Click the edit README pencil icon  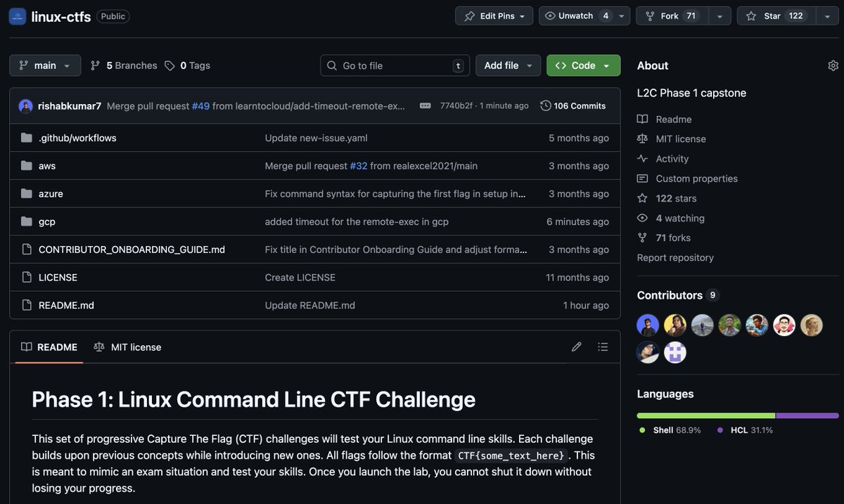coord(577,347)
